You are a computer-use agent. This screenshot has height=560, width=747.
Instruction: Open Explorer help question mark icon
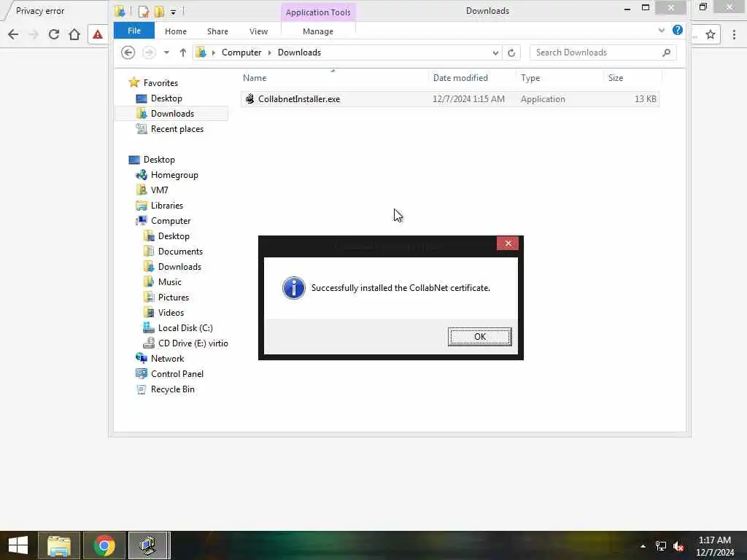pyautogui.click(x=678, y=30)
